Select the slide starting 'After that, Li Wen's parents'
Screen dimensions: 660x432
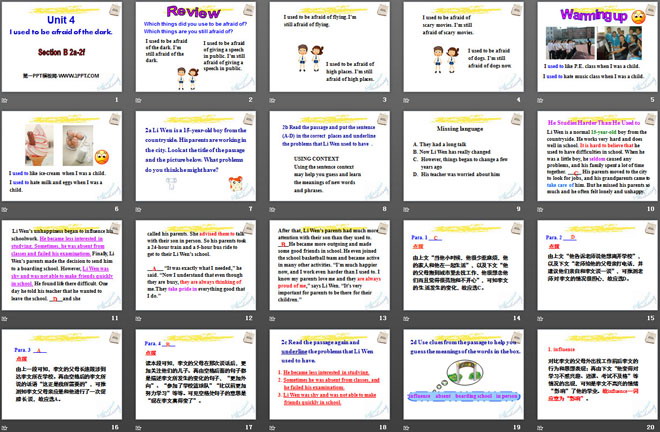click(330, 265)
